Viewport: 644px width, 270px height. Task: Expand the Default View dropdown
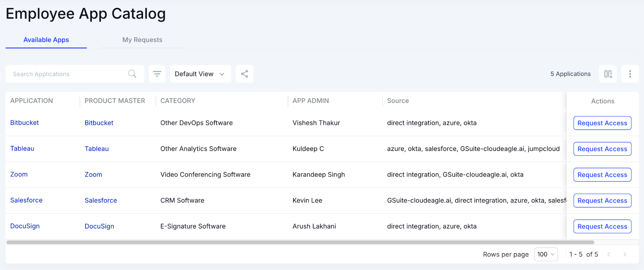200,74
